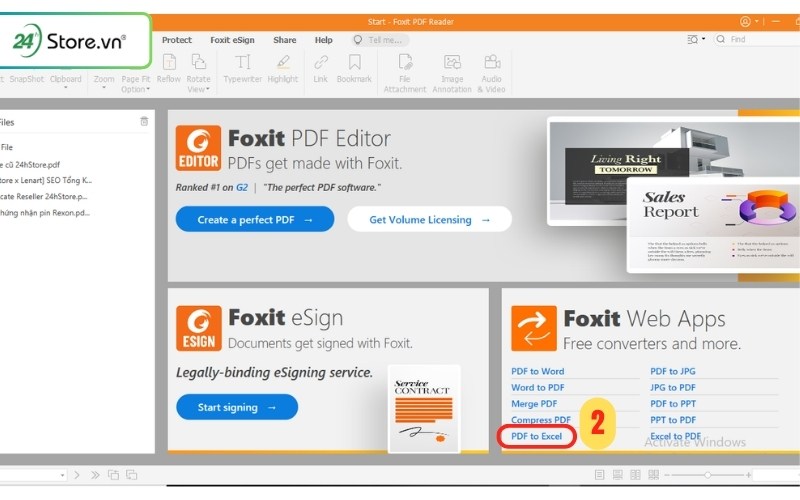800x500 pixels.
Task: Click the zoom in plus button
Action: tap(748, 475)
